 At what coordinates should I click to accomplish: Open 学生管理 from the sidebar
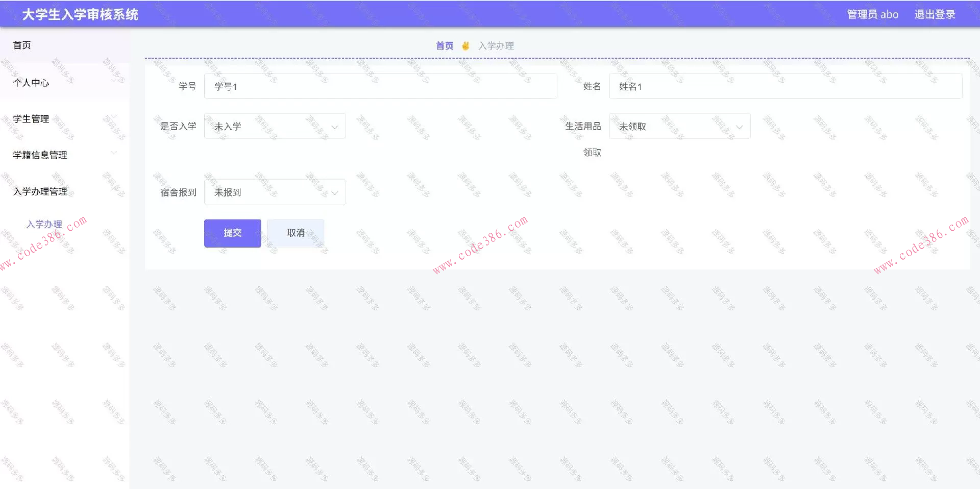pyautogui.click(x=31, y=118)
